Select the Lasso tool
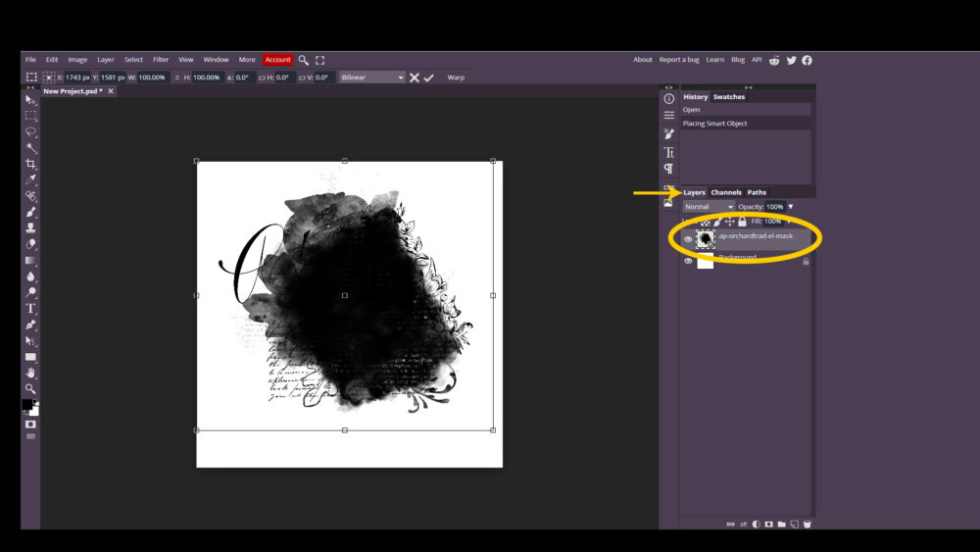This screenshot has height=552, width=980. pyautogui.click(x=30, y=131)
